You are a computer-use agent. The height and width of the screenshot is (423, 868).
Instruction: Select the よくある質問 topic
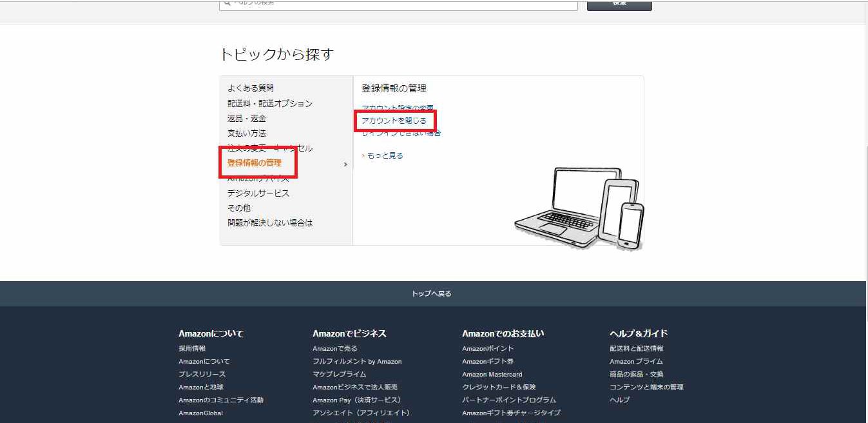tap(248, 88)
